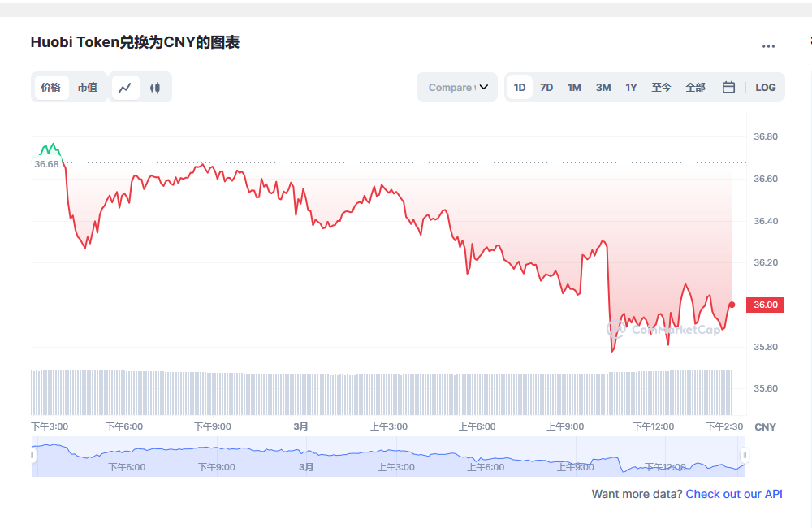Toggle the LOG scale button
Screen dimensions: 812x528
coord(766,87)
